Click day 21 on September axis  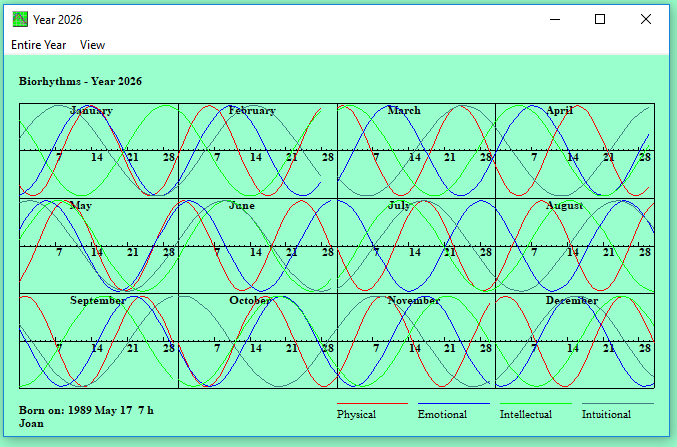(x=133, y=348)
